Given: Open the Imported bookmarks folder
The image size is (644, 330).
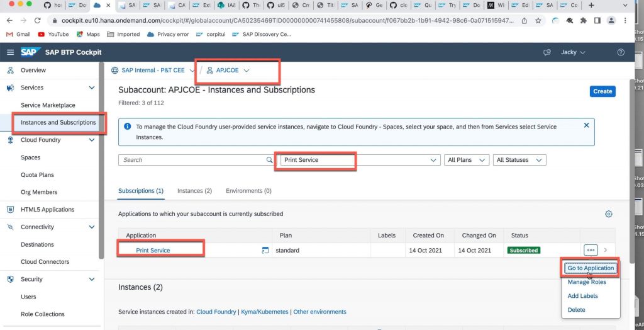Looking at the screenshot, I should tap(123, 35).
